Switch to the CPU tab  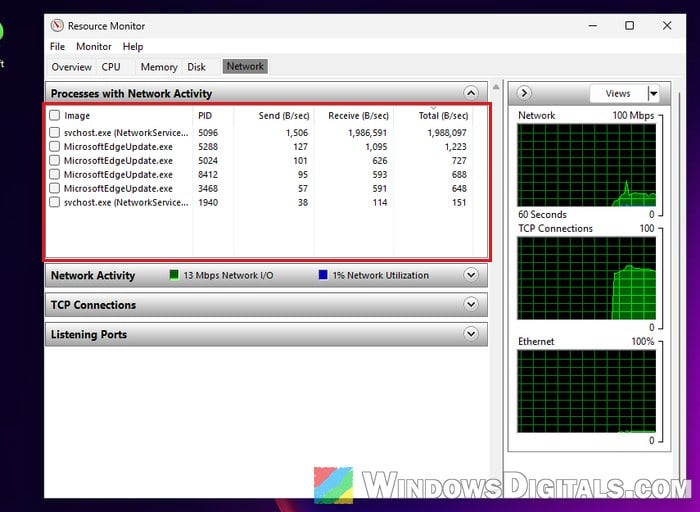(111, 67)
